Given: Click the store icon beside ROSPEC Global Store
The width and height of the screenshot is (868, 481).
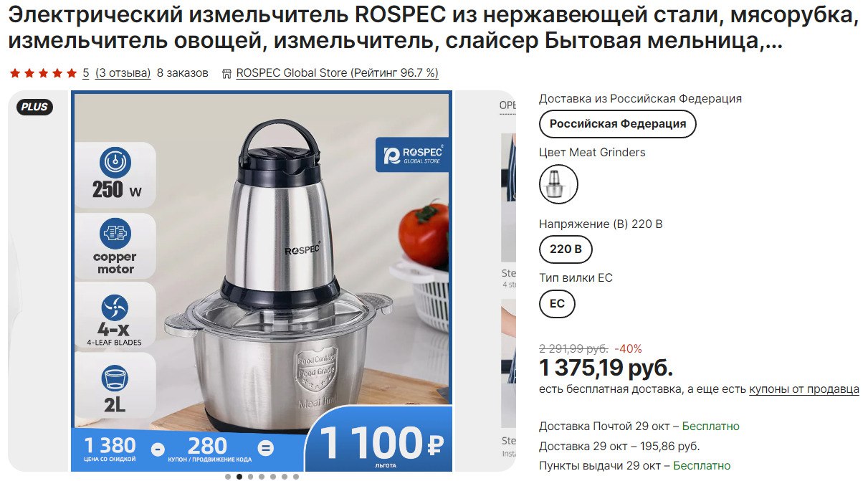Looking at the screenshot, I should pyautogui.click(x=227, y=73).
